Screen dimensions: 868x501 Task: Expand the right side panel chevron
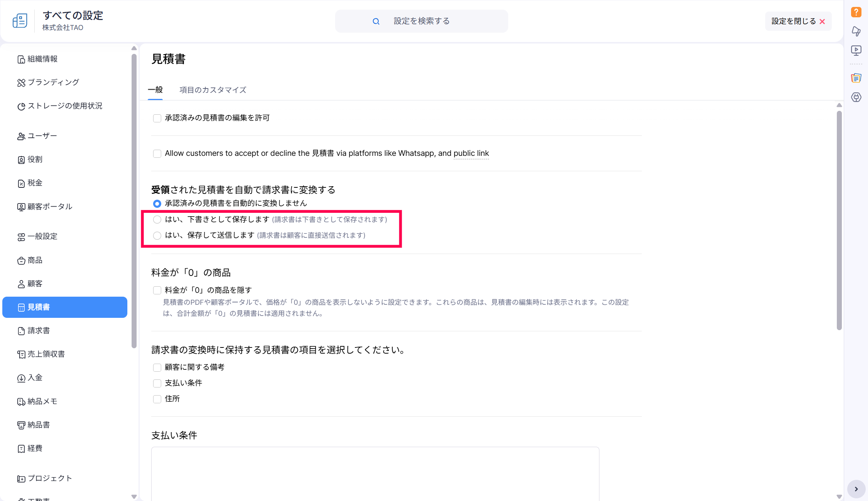pyautogui.click(x=856, y=489)
